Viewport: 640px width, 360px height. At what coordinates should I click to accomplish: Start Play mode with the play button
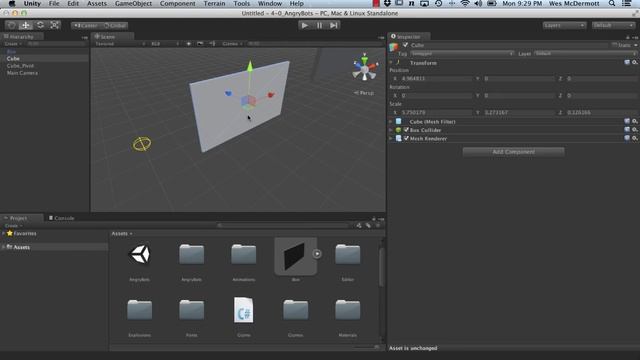[x=304, y=25]
